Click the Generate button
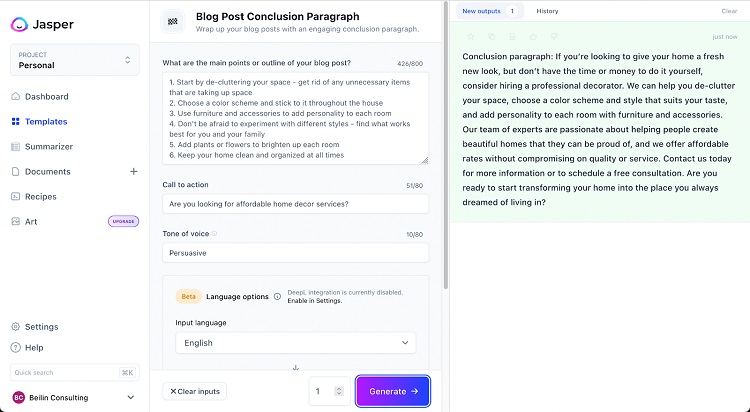The image size is (750, 412). tap(393, 391)
